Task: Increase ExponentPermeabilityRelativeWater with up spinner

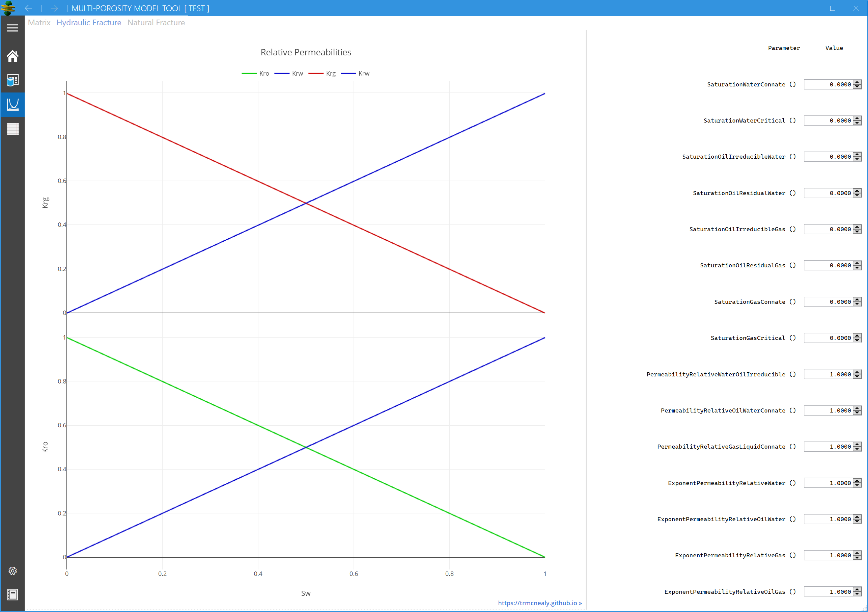Action: point(858,481)
